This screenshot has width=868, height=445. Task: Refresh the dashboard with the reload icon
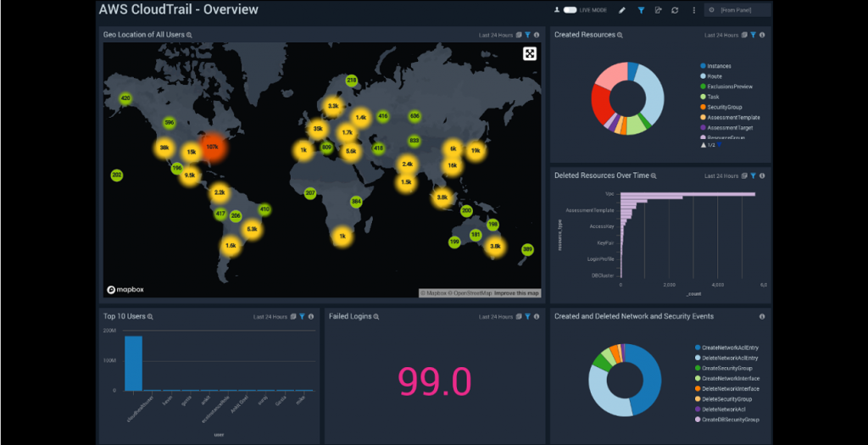point(675,10)
